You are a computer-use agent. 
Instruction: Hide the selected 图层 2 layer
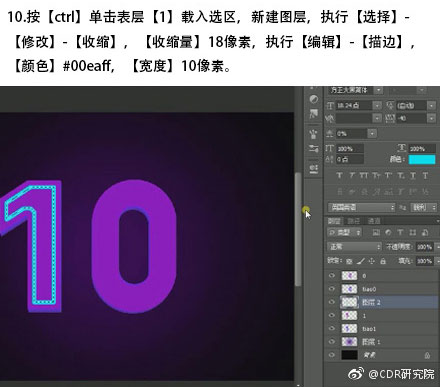point(331,302)
